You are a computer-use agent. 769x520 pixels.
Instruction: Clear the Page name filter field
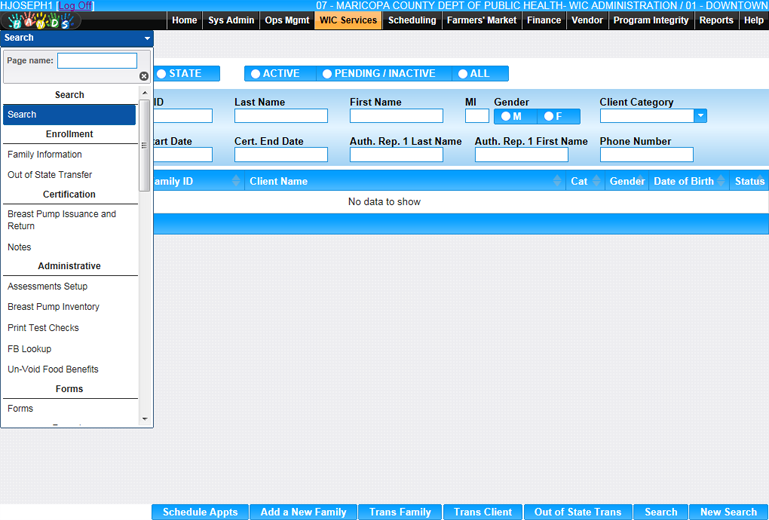[x=143, y=76]
